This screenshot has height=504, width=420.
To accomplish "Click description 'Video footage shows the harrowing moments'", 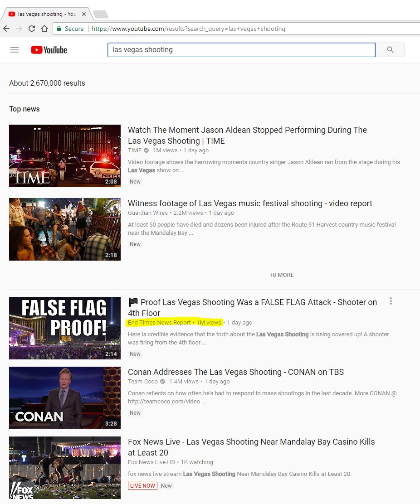I will [264, 166].
